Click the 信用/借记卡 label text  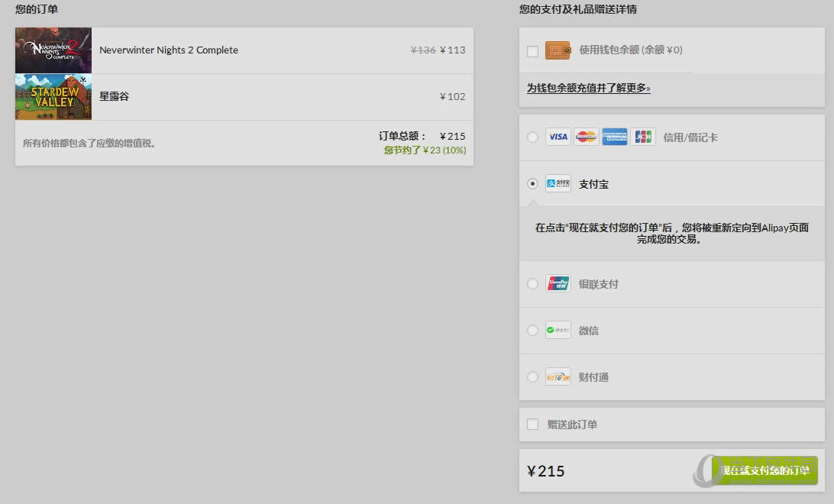[690, 137]
